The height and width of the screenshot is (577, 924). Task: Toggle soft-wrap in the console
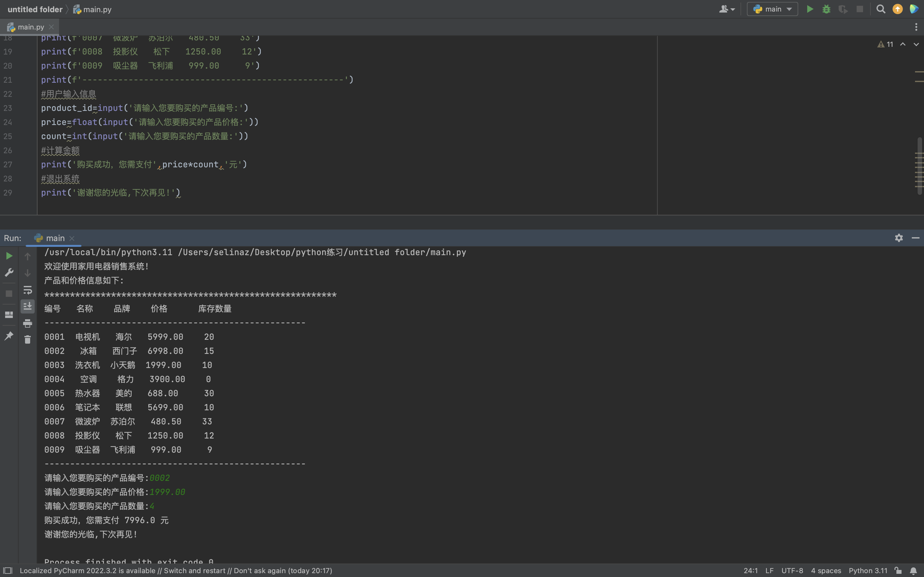coord(28,290)
